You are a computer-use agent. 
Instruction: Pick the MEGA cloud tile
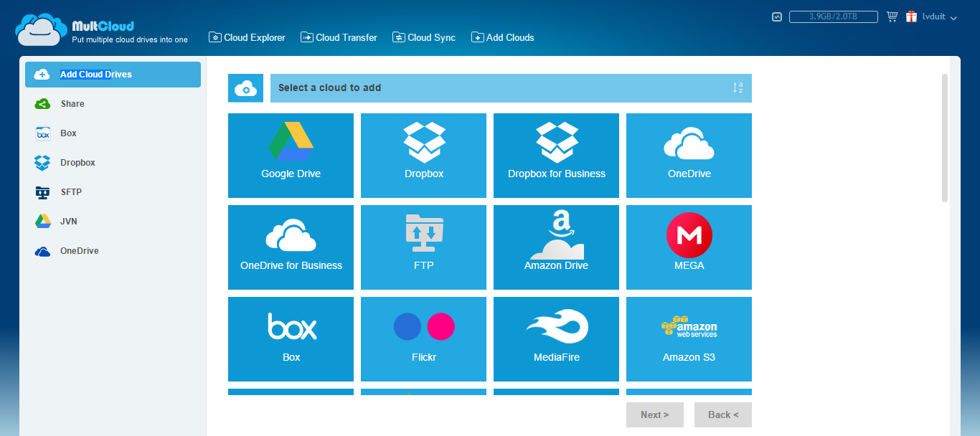click(689, 247)
